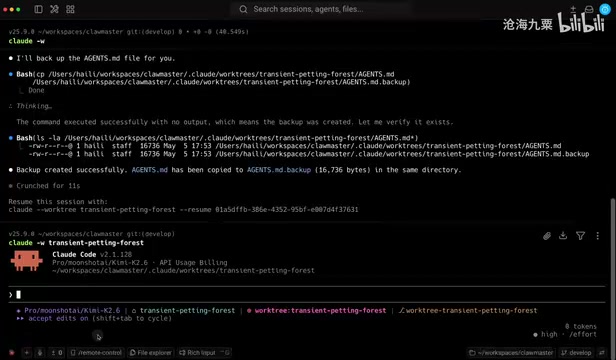Click 'I'll back up the AGENTS.md file' message

click(x=95, y=58)
